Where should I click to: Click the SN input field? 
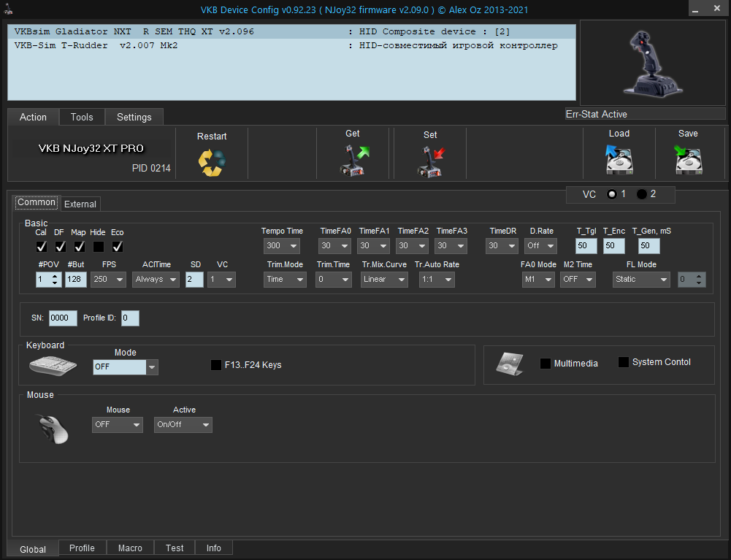[63, 318]
